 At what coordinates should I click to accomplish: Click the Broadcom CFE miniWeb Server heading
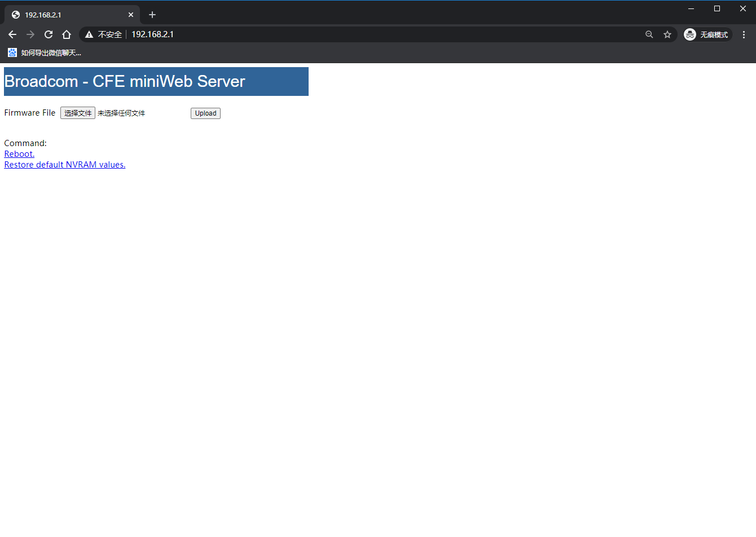point(125,81)
